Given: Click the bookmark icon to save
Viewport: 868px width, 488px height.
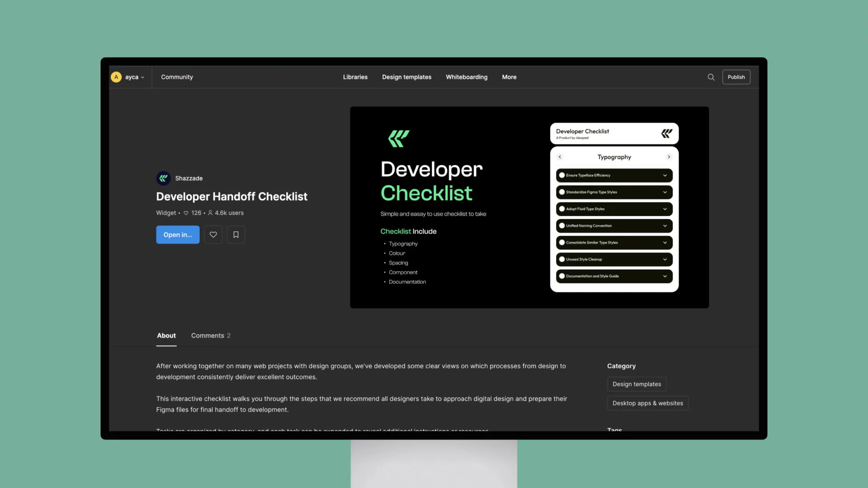Looking at the screenshot, I should point(236,234).
